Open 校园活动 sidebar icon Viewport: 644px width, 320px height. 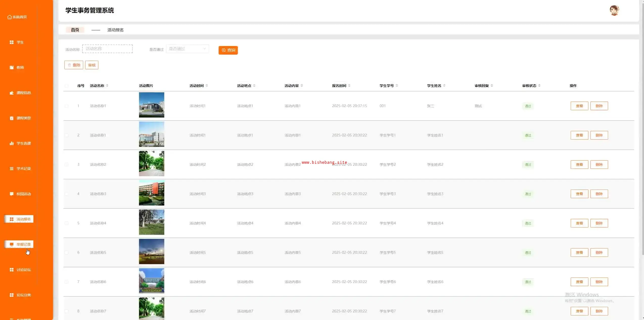(x=12, y=194)
